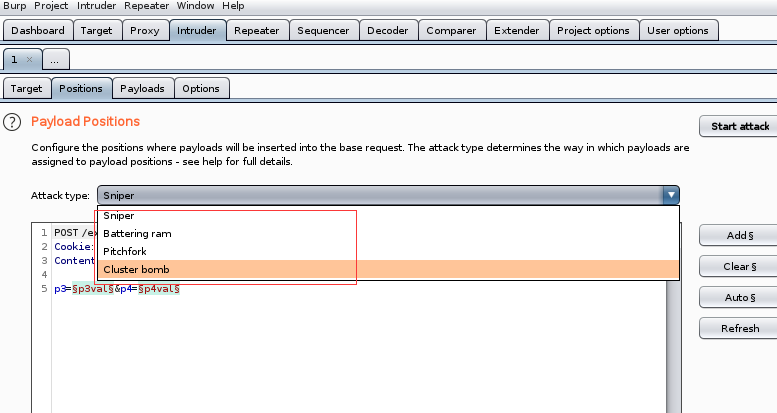Open the Project menu
This screenshot has height=413, width=777.
pyautogui.click(x=51, y=6)
